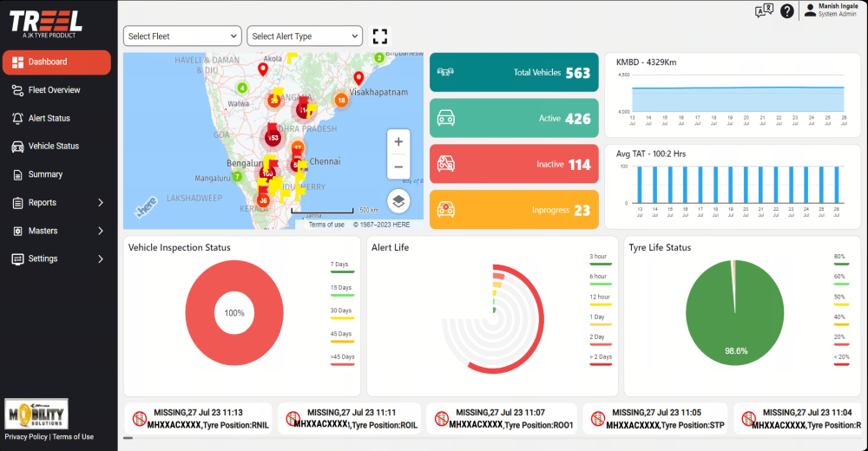Zoom in on the map
This screenshot has height=451, width=868.
click(398, 141)
